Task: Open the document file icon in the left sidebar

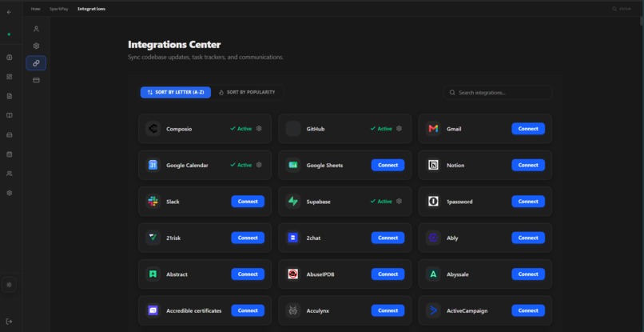Action: point(10,96)
